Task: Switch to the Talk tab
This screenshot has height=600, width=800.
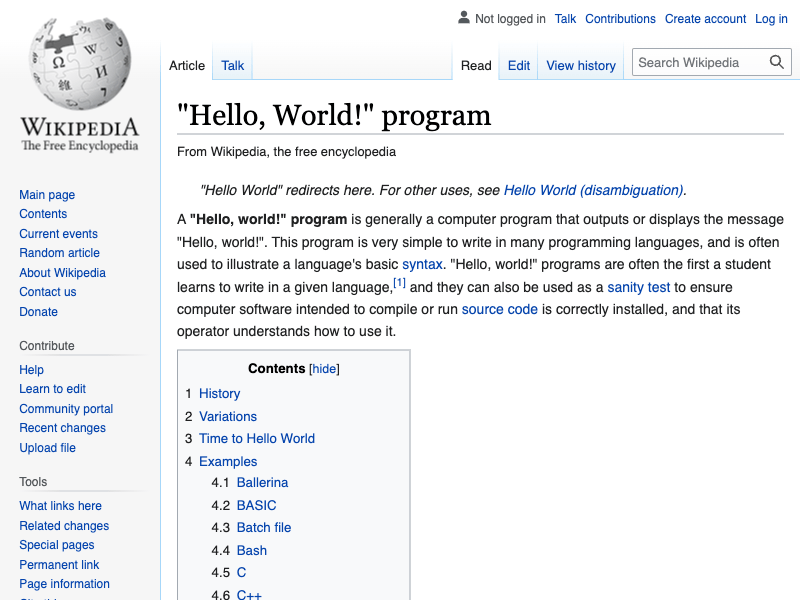Action: (233, 66)
